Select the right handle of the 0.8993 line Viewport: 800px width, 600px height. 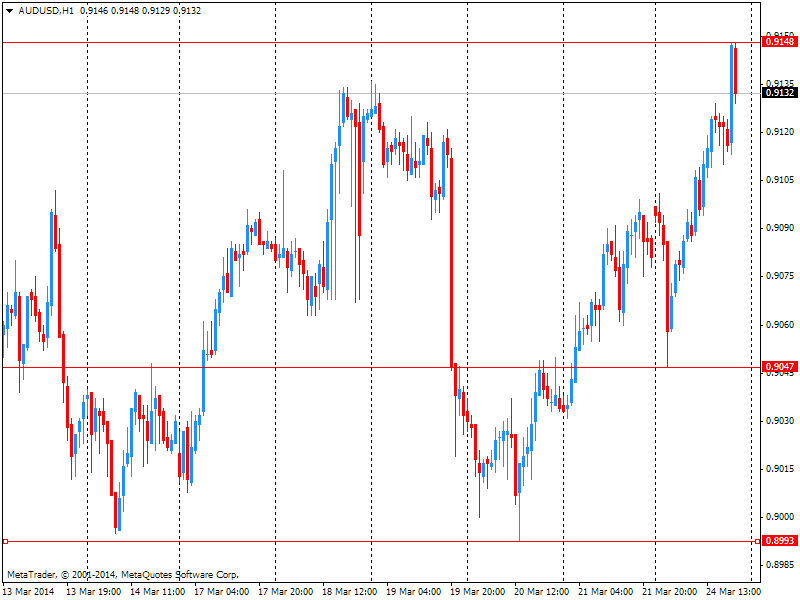pyautogui.click(x=757, y=541)
